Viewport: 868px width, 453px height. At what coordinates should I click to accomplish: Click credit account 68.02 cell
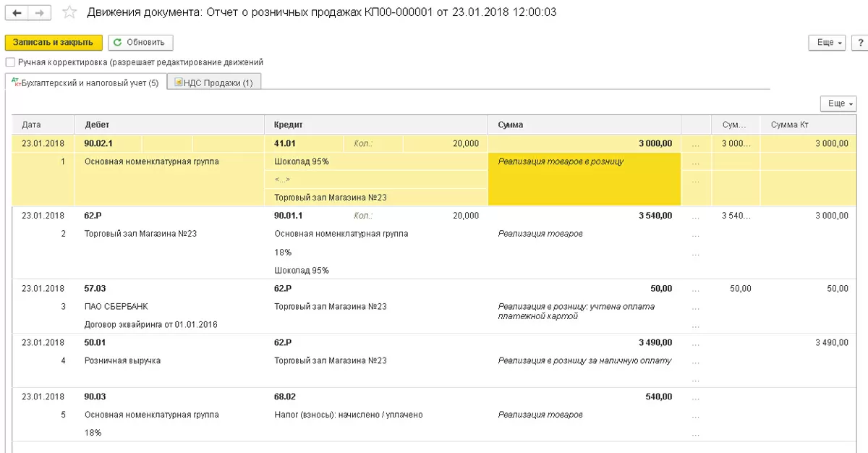pos(284,397)
